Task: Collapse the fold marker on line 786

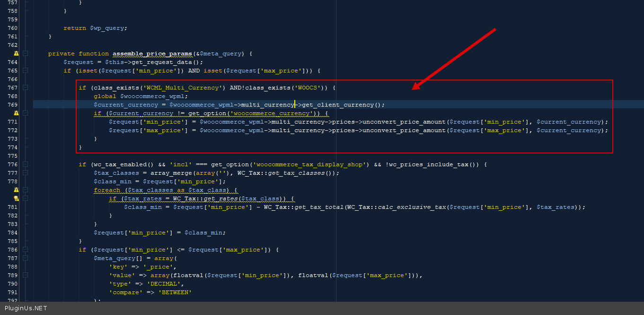Action: tap(26, 250)
